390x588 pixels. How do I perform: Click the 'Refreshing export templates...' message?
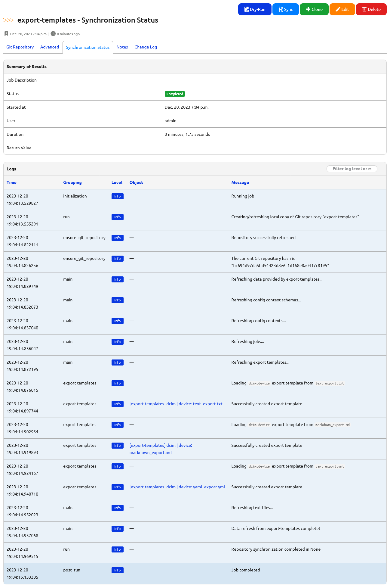[260, 362]
